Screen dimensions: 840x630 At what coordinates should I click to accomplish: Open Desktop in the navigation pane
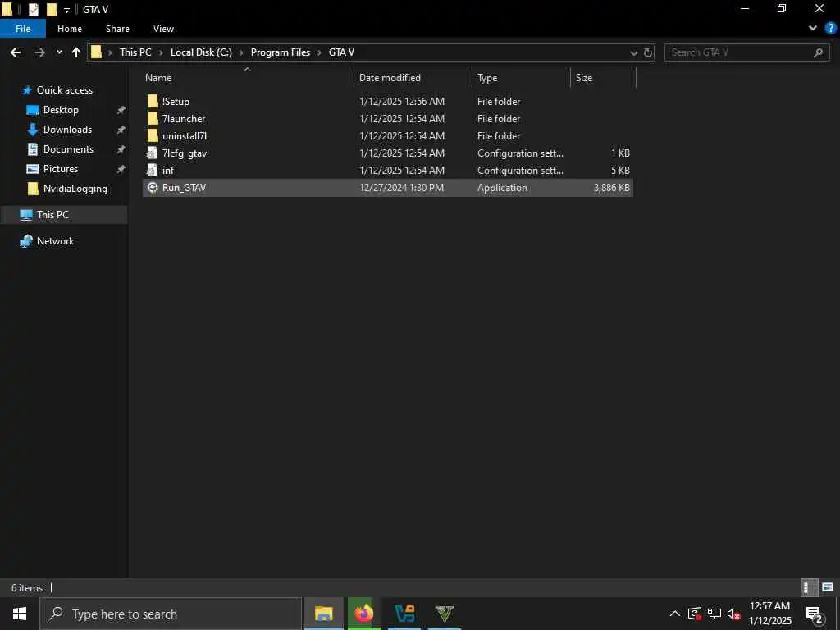61,110
